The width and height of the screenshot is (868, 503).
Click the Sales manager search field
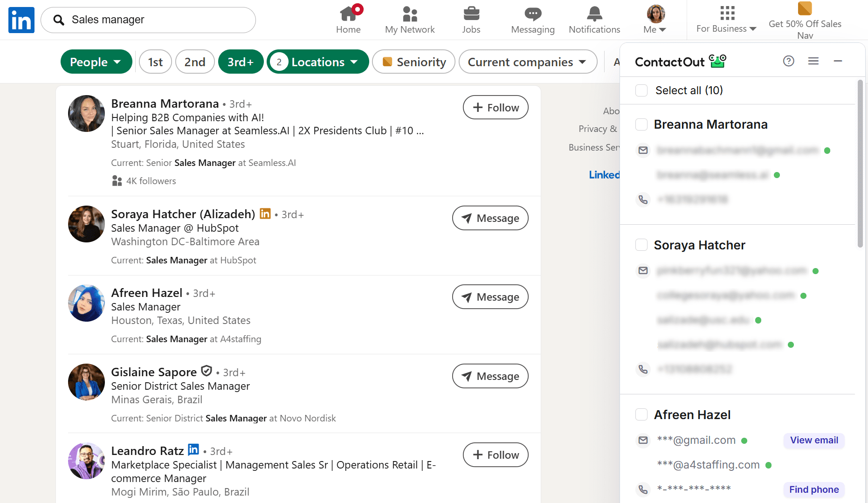(x=154, y=20)
